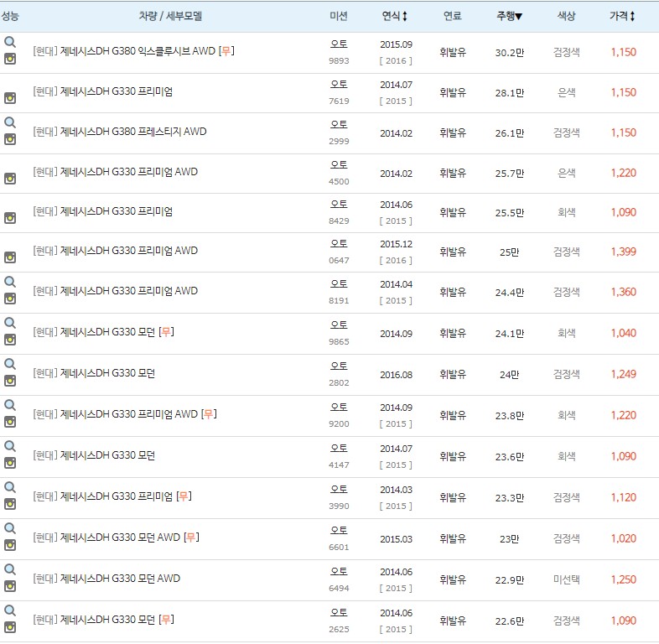Open magnifier icon for the 23.6만 mileage car

[x=10, y=446]
